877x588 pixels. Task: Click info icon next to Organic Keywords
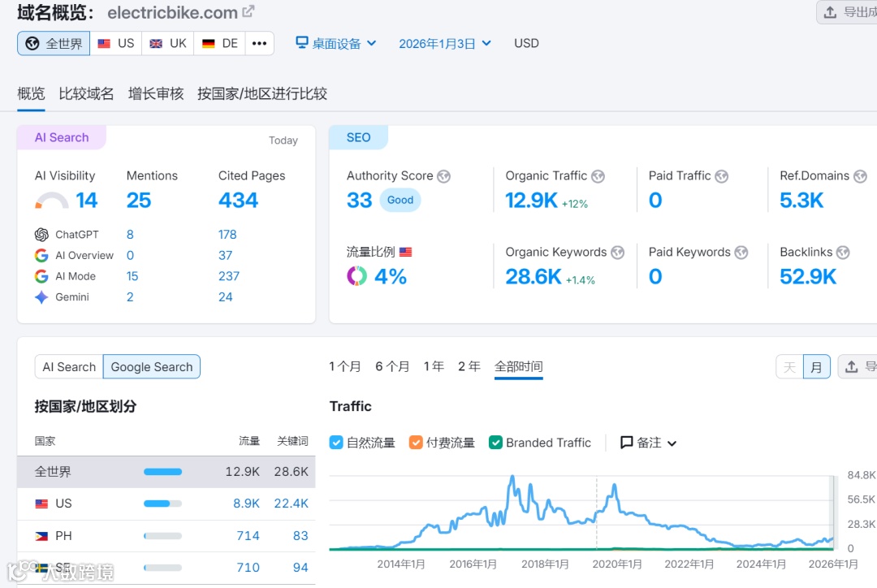coord(617,253)
